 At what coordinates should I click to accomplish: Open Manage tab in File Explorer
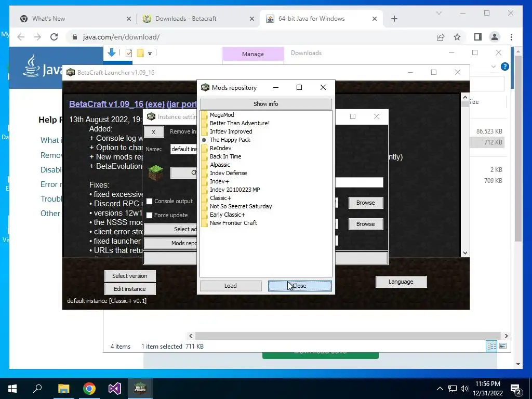tap(253, 54)
